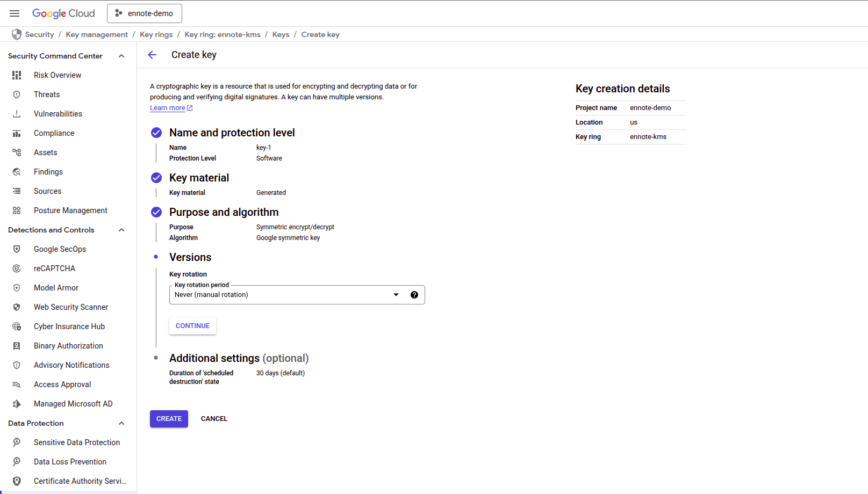Click the Certificate Authority Service icon
Image resolution: width=868 pixels, height=494 pixels.
click(x=17, y=481)
